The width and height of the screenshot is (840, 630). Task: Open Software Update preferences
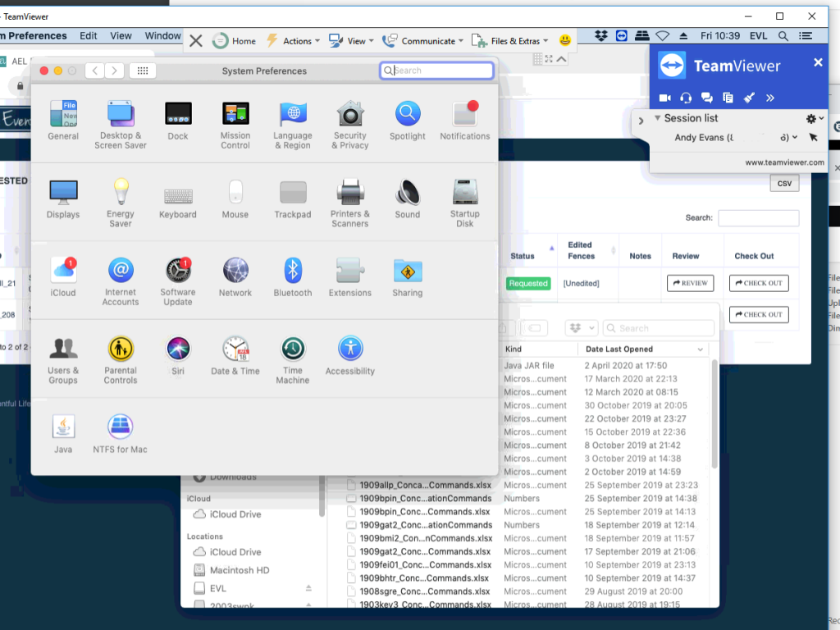pyautogui.click(x=178, y=281)
